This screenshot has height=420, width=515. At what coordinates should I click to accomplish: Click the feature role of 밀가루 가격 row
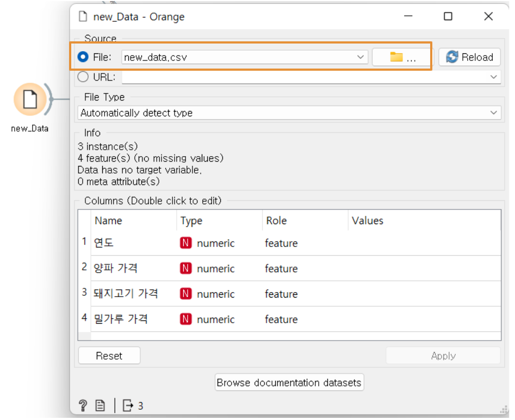pos(281,319)
